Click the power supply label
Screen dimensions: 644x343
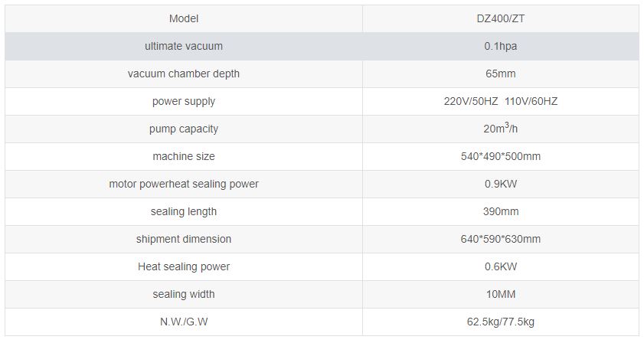pyautogui.click(x=184, y=101)
